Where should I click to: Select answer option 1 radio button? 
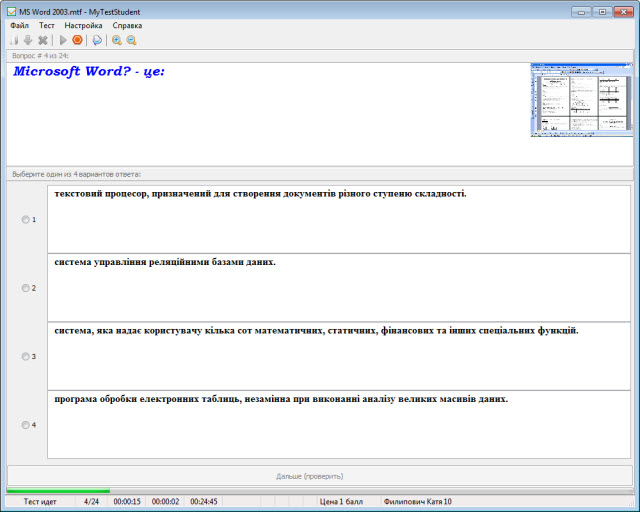pos(26,220)
